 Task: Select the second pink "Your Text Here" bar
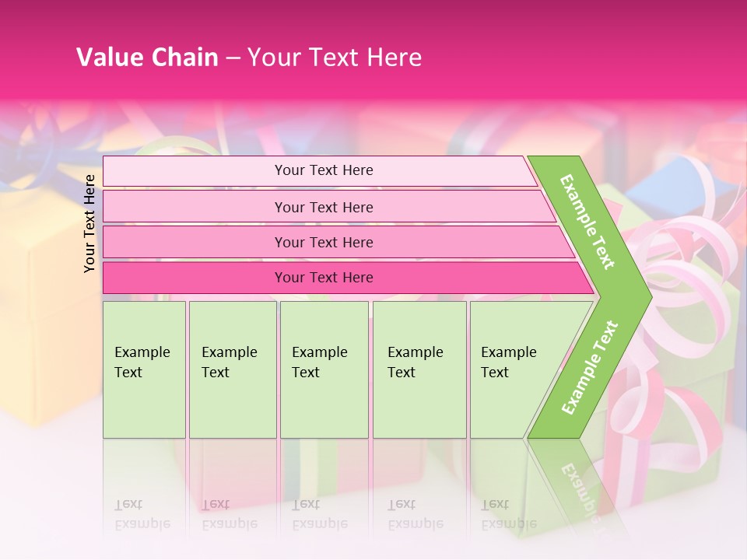[323, 207]
